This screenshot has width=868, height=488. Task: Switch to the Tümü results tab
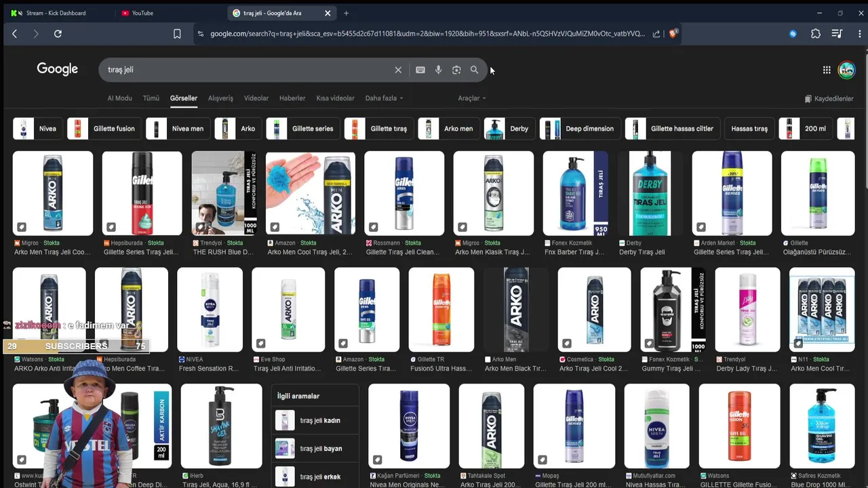(151, 98)
